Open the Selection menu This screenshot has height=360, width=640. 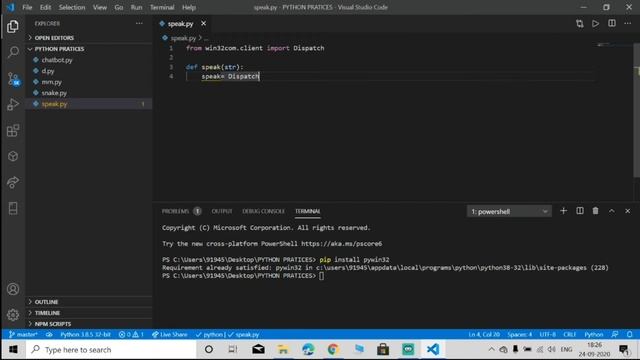tap(72, 7)
